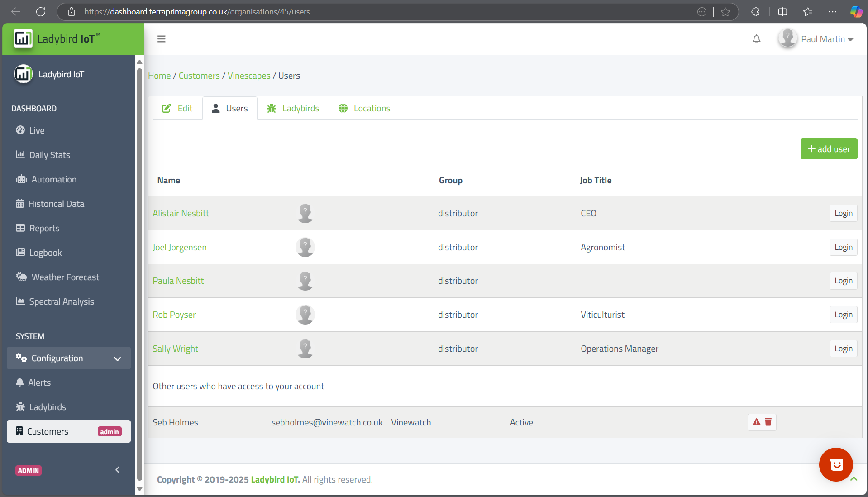Go to Vinescapes in the breadcrumb
The height and width of the screenshot is (497, 868).
(x=248, y=76)
